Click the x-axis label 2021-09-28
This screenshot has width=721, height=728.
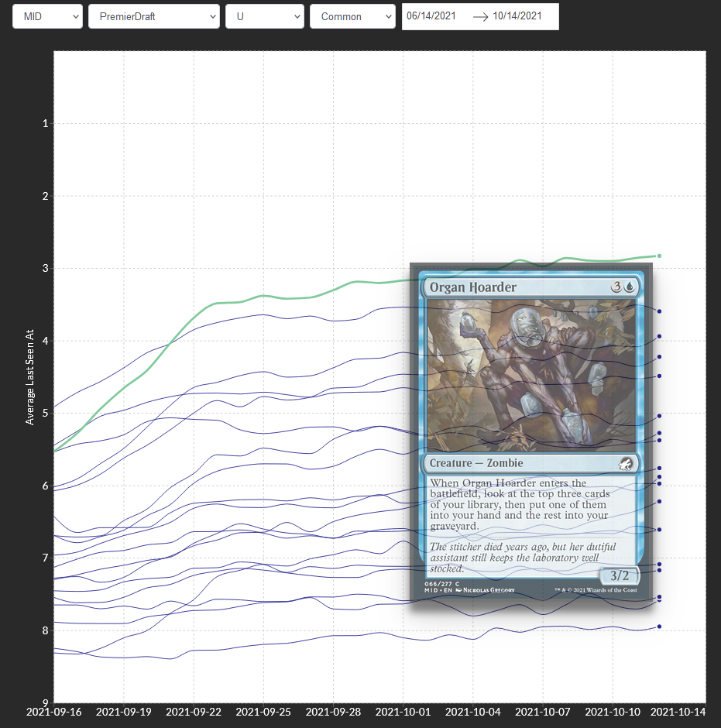click(x=333, y=712)
